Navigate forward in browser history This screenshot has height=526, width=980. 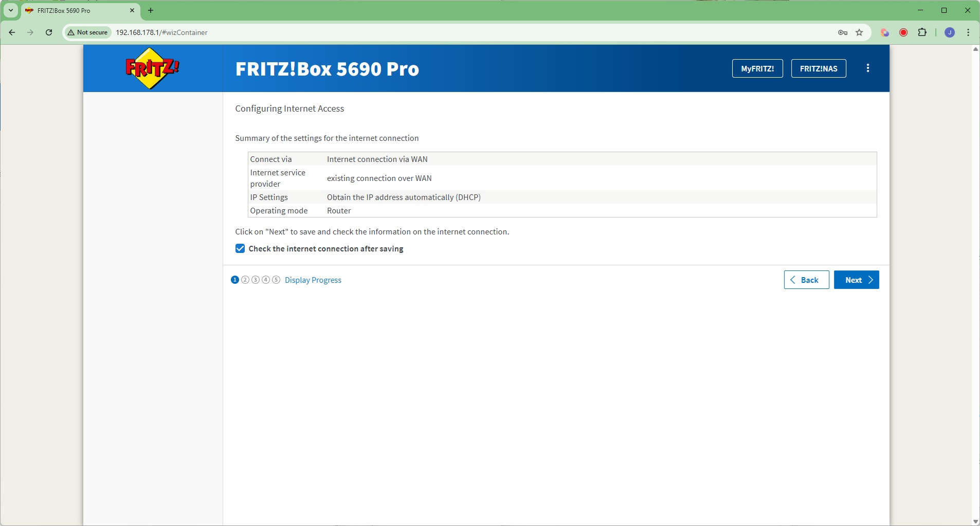(x=30, y=32)
